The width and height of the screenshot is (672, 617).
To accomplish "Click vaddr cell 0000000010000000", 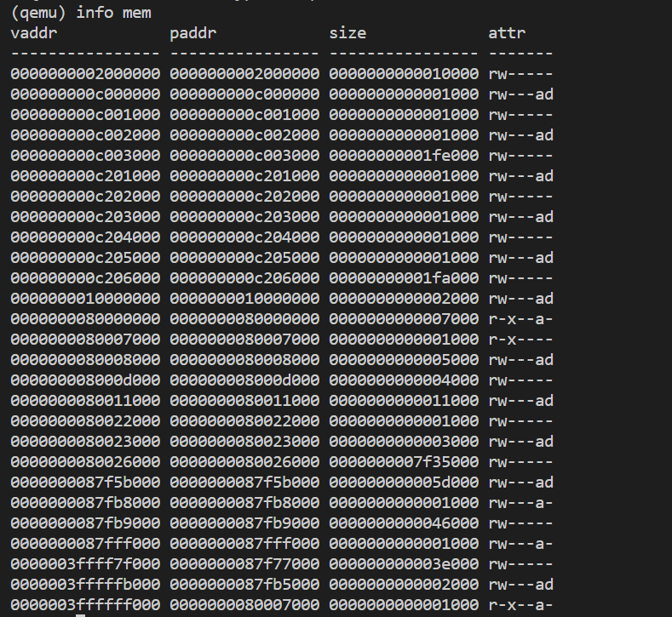I will 86,299.
